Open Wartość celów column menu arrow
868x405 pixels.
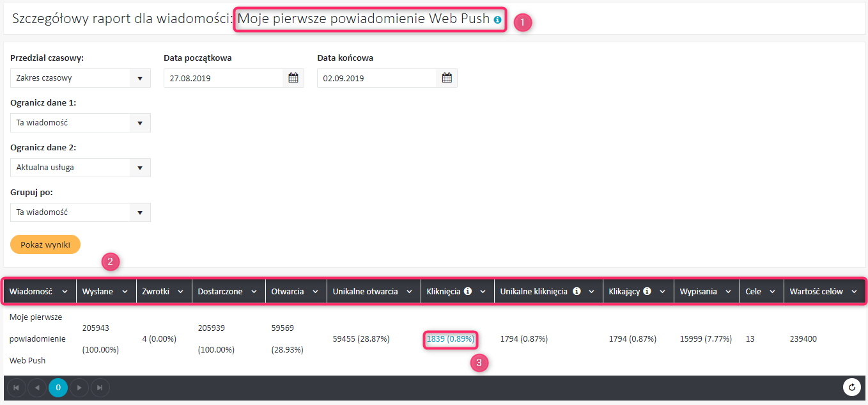[854, 292]
